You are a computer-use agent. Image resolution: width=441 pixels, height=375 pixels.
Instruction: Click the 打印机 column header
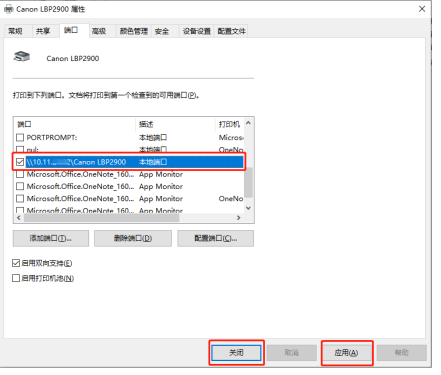coord(230,124)
